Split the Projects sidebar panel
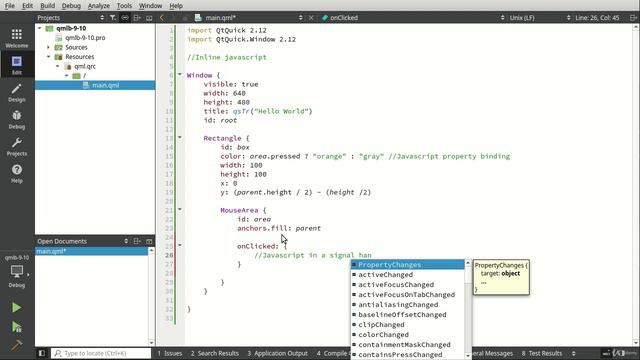 click(137, 18)
